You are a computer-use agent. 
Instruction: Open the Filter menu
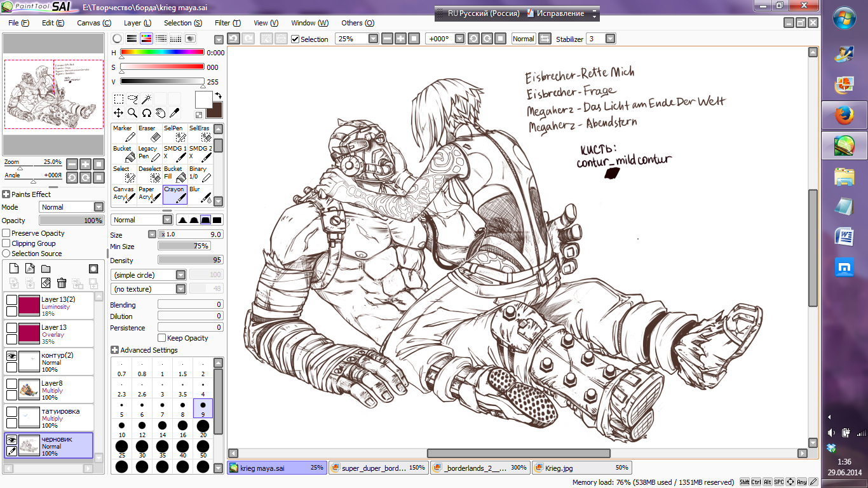[x=227, y=23]
